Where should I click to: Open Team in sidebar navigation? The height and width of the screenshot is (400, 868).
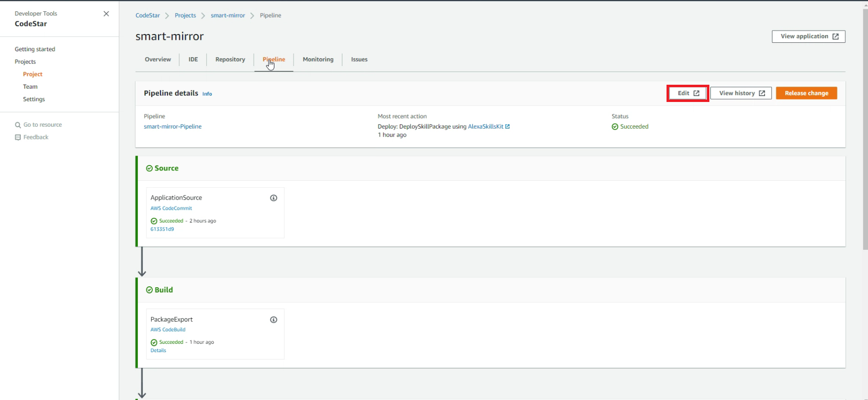[x=30, y=87]
